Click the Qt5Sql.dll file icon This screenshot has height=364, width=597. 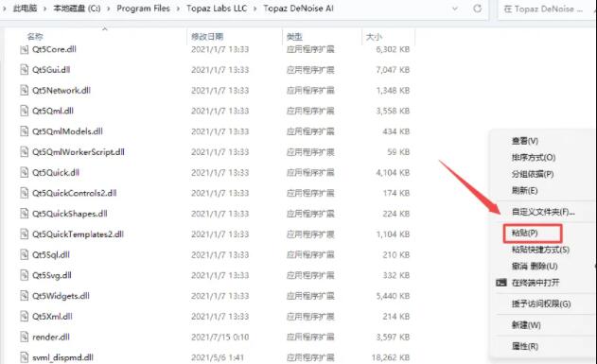[24, 255]
